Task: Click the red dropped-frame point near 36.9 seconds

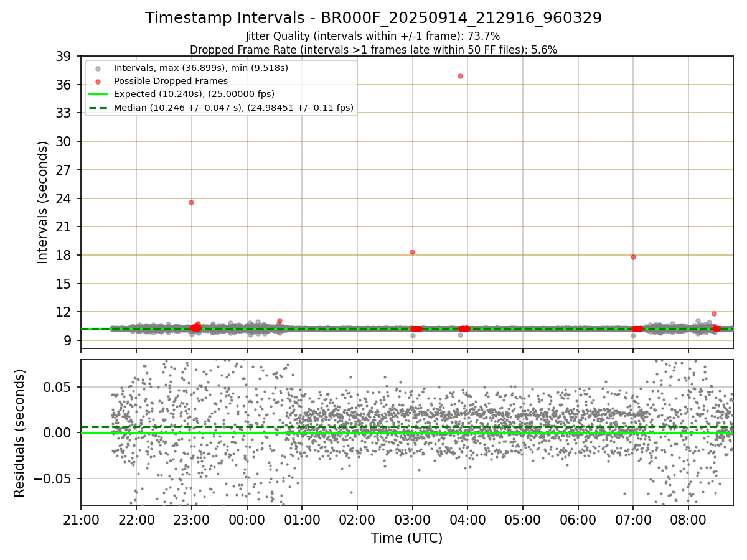Action: (x=460, y=76)
